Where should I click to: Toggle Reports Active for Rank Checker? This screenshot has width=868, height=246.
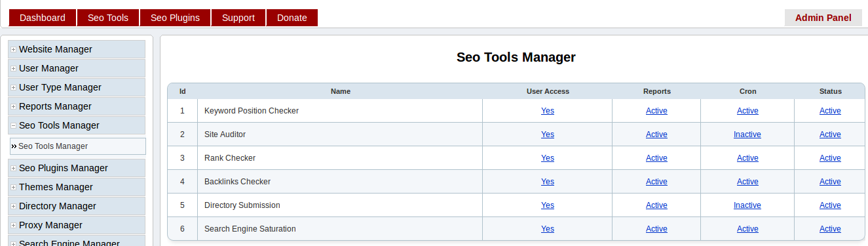(656, 158)
